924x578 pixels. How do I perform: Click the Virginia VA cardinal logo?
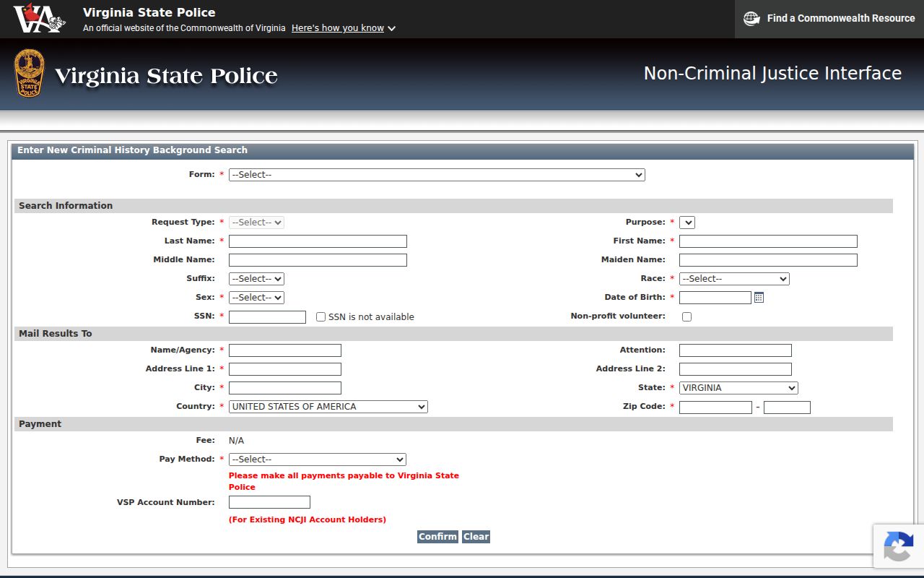(x=40, y=19)
